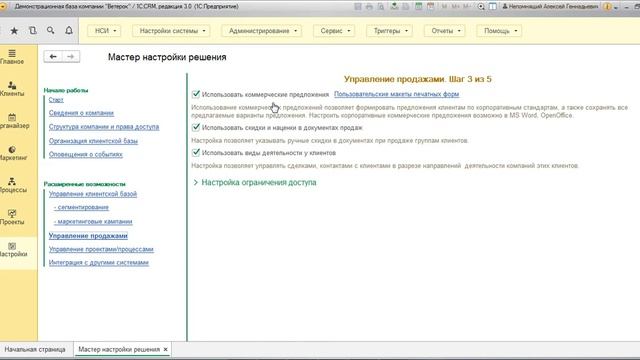Open the Помощь dropdown

tap(500, 31)
